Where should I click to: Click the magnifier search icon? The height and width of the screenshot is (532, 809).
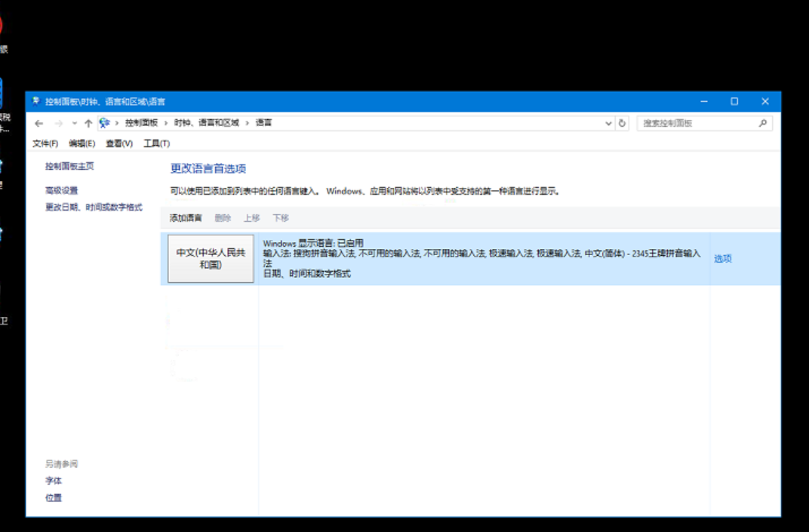[x=762, y=123]
